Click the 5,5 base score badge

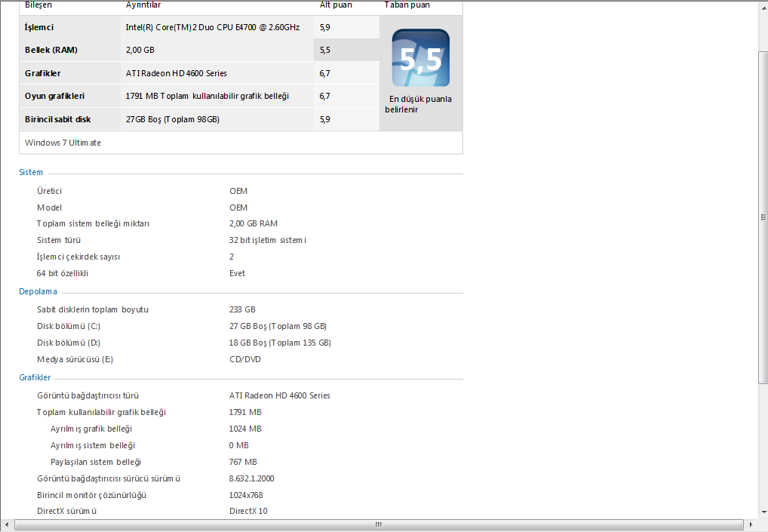[x=421, y=58]
